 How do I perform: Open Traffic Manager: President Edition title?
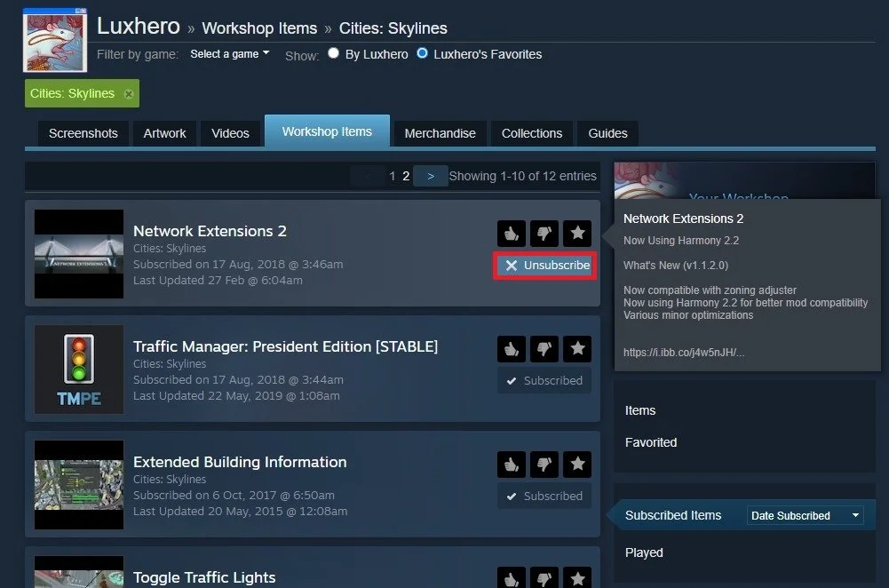(x=285, y=346)
